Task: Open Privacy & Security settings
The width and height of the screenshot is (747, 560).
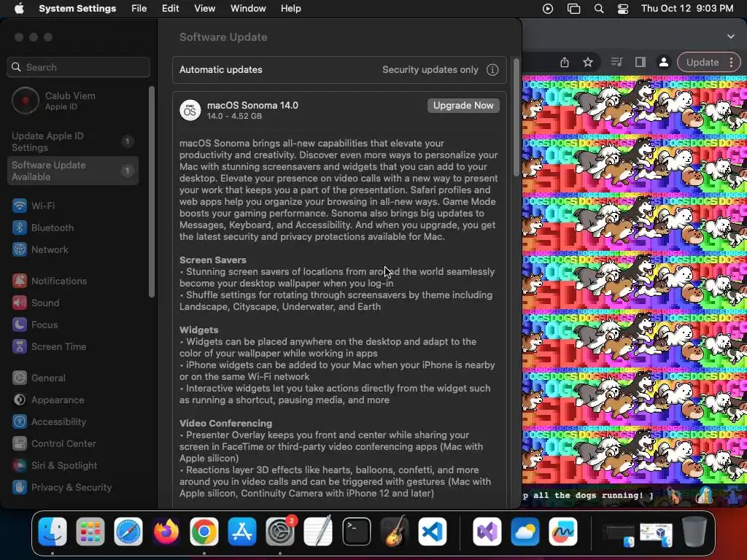Action: 62,488
